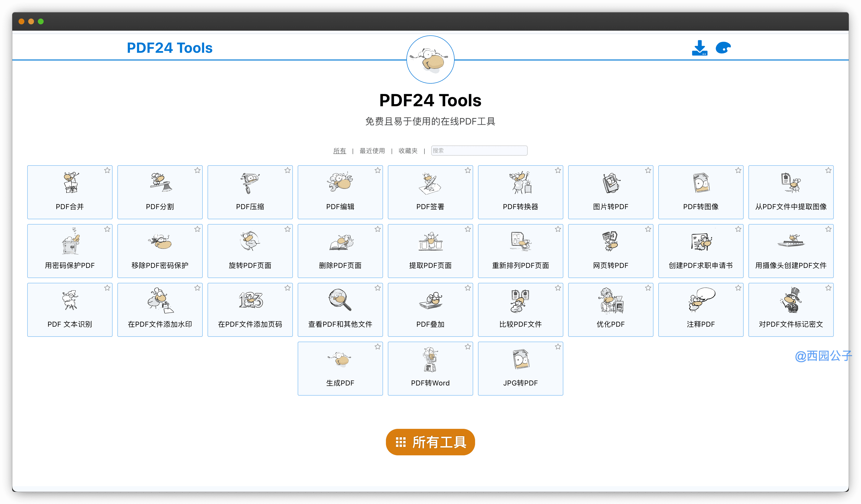
Task: Open the PDF压缩 compress tool
Action: point(250,192)
